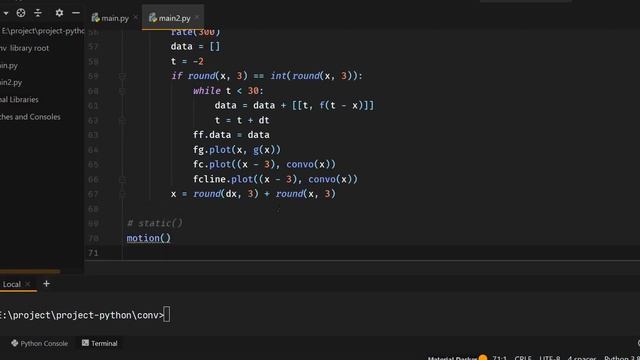Click the orange Material theme status dot
The image size is (640, 360).
(x=483, y=358)
